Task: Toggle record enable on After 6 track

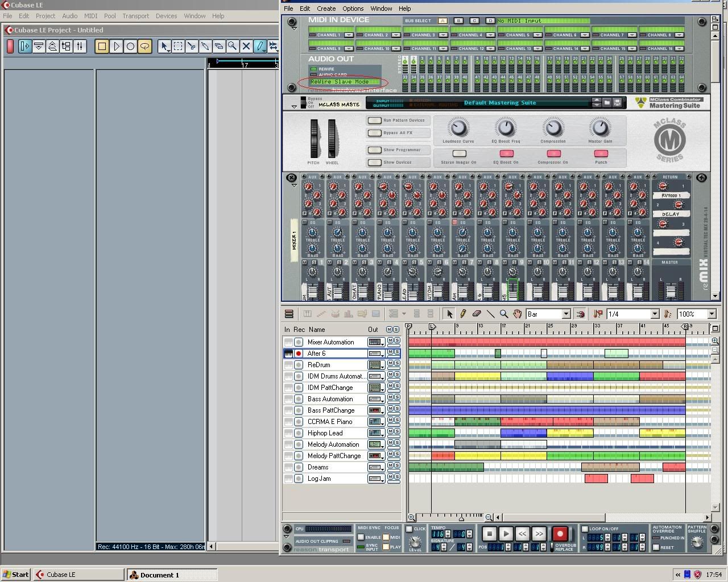Action: (299, 354)
